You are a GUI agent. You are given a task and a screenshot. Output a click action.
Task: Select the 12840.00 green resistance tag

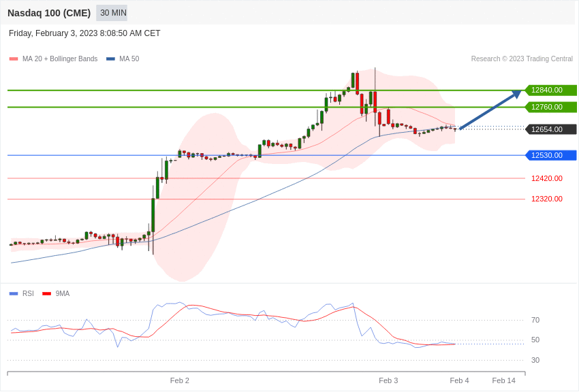pos(551,90)
